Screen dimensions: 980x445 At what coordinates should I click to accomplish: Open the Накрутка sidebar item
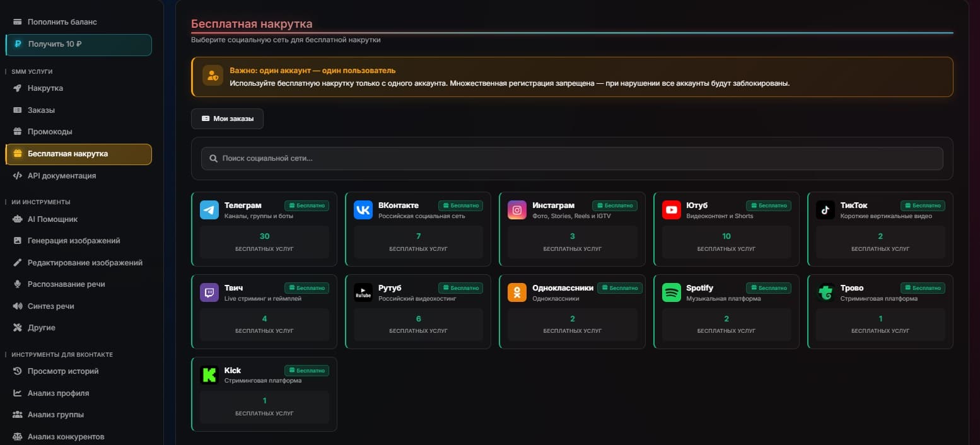78,88
